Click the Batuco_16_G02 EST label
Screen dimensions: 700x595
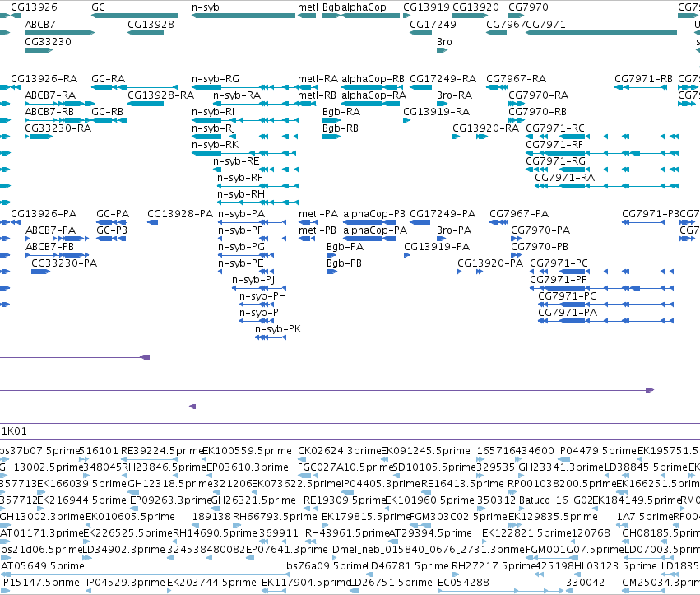click(x=555, y=500)
